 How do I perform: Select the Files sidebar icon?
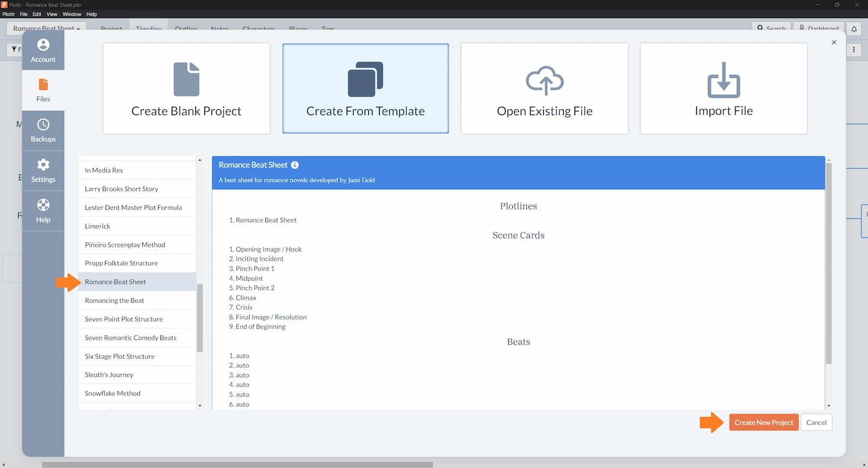pyautogui.click(x=43, y=90)
